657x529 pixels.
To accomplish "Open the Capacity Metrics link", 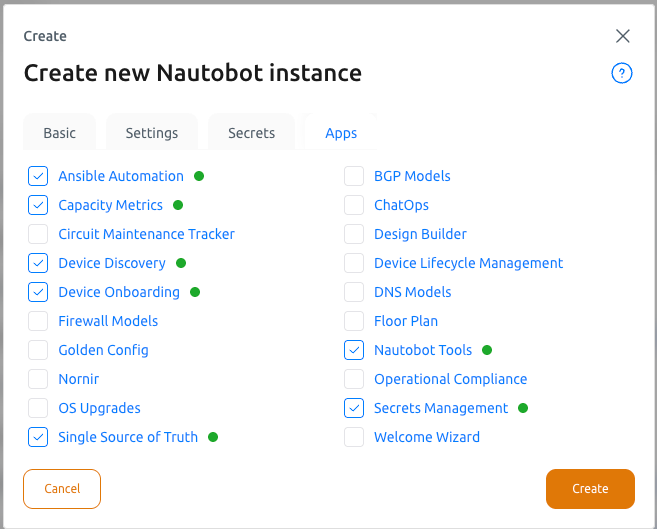I will pyautogui.click(x=111, y=205).
